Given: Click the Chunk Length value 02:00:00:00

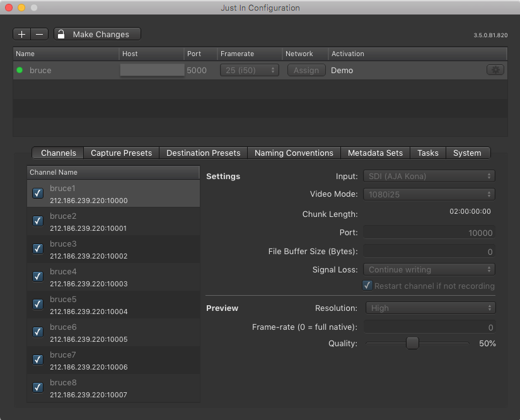Looking at the screenshot, I should [x=470, y=211].
